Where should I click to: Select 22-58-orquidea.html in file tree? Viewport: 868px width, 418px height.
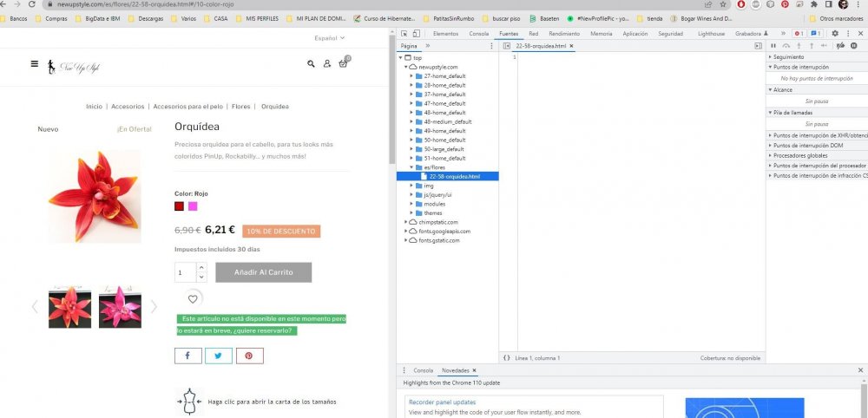pos(447,176)
